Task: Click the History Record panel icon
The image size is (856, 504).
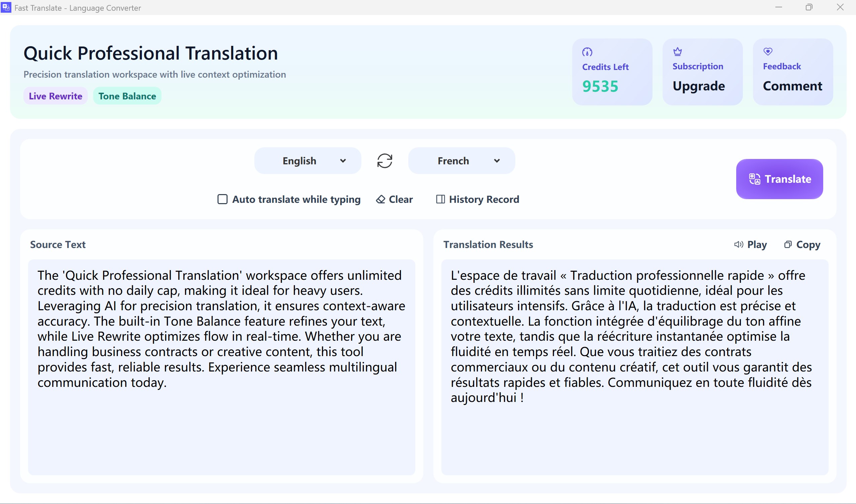Action: coord(440,199)
